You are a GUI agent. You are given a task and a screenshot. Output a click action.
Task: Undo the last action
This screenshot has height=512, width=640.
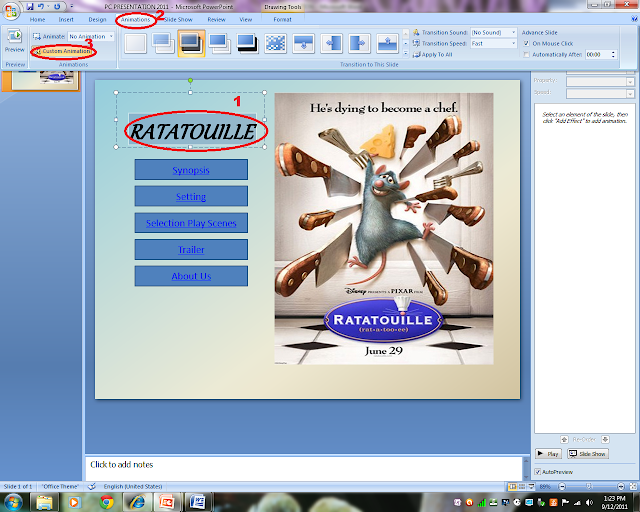(x=41, y=7)
